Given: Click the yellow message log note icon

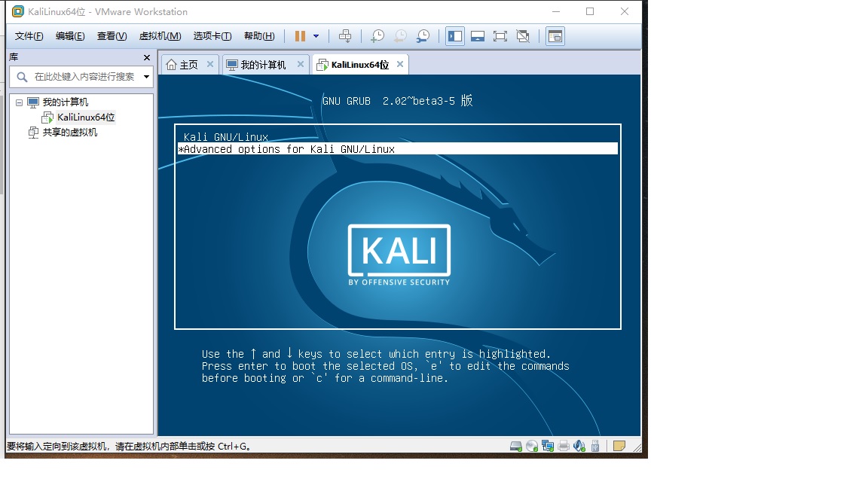Looking at the screenshot, I should pos(619,446).
